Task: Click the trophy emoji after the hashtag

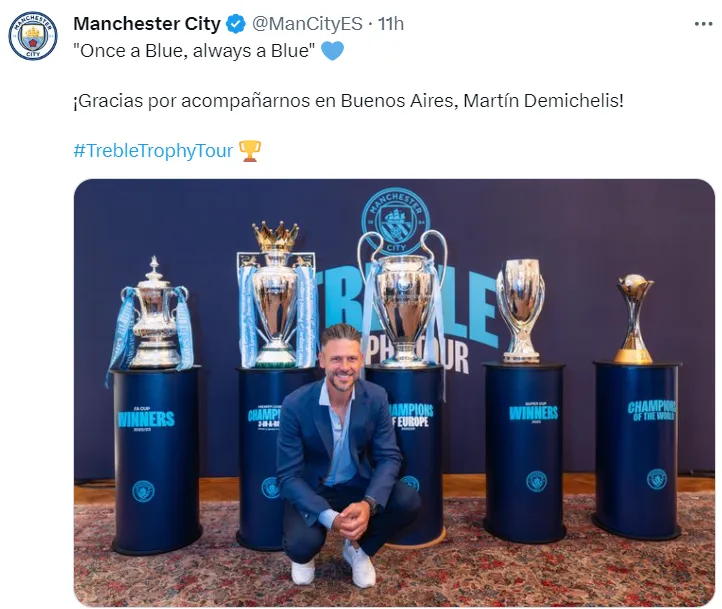Action: (x=250, y=151)
